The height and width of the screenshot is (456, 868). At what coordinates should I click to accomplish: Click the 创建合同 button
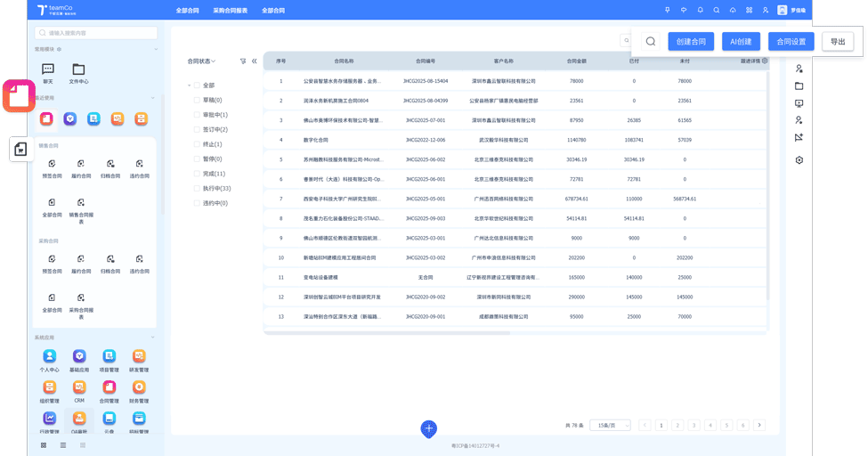pyautogui.click(x=691, y=42)
